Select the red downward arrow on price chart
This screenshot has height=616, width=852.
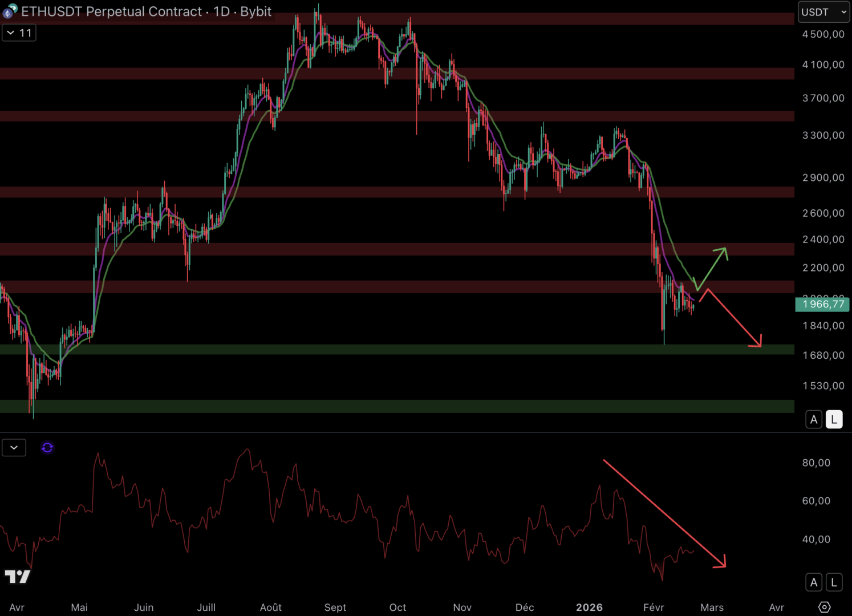734,318
